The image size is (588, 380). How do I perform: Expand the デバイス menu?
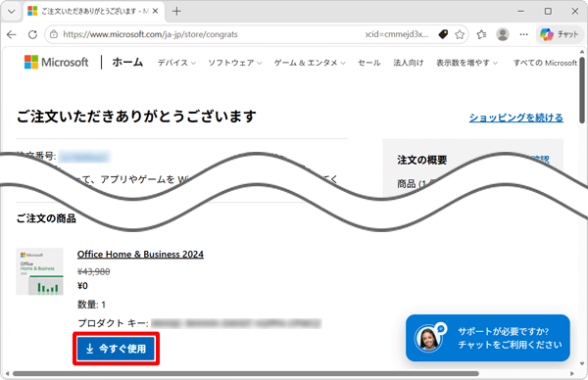coord(176,63)
